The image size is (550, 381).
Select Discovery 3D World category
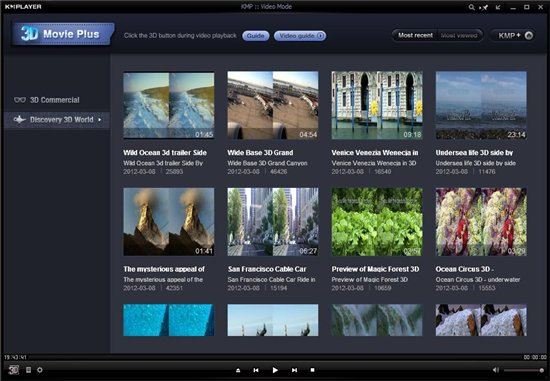pyautogui.click(x=57, y=120)
